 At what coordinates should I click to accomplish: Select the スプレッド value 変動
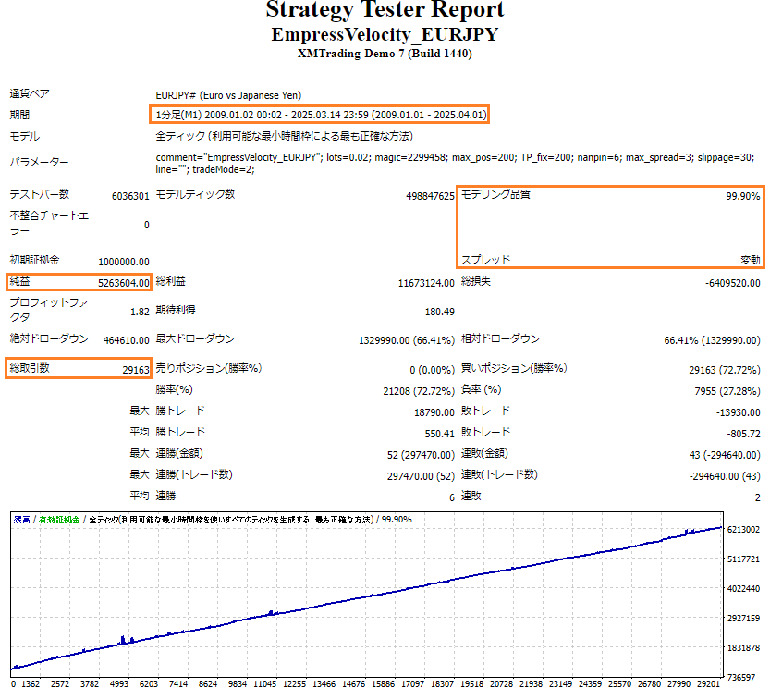tap(751, 260)
